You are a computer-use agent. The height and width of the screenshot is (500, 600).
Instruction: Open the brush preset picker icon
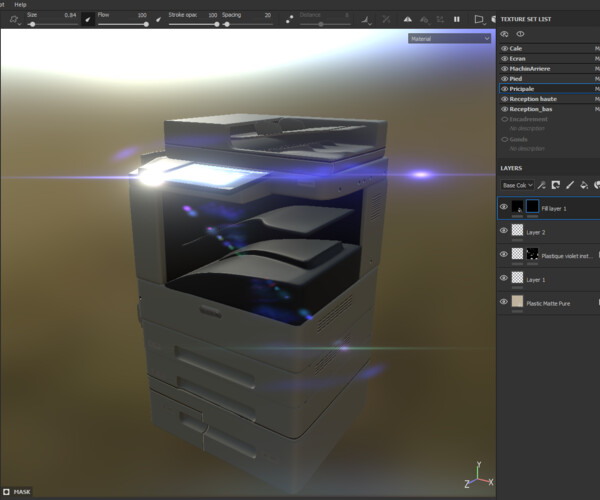tap(15, 20)
